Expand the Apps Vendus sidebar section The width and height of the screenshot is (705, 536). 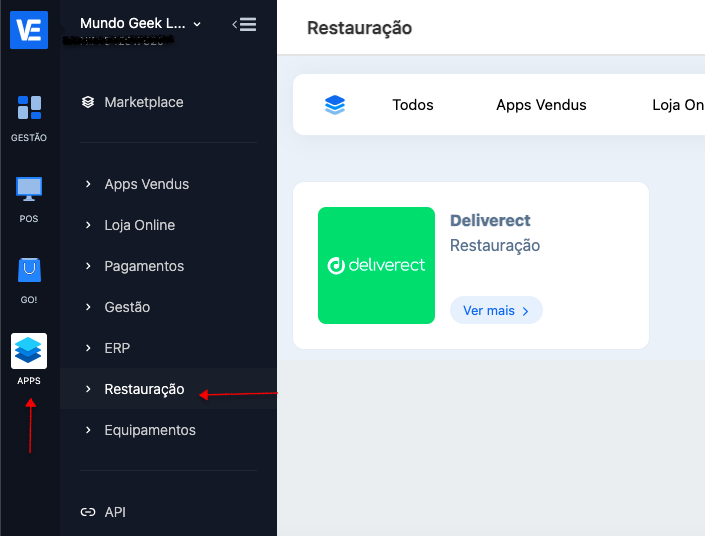[x=146, y=184]
